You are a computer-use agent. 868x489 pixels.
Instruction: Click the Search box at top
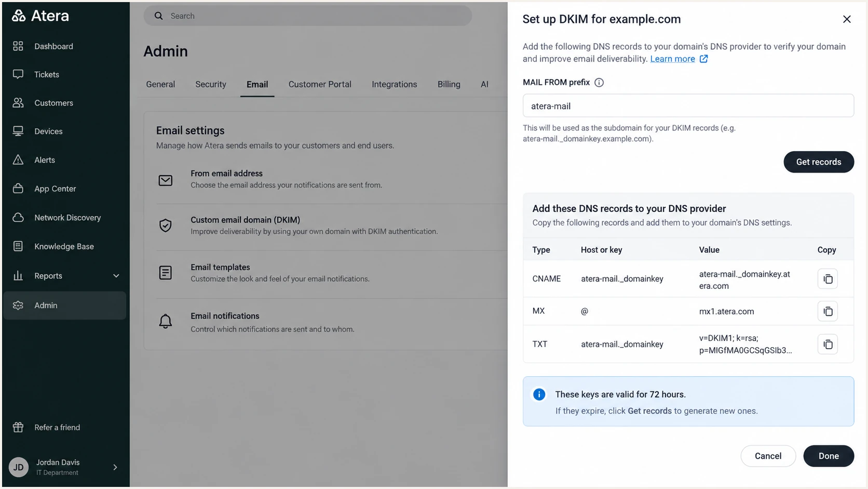308,16
